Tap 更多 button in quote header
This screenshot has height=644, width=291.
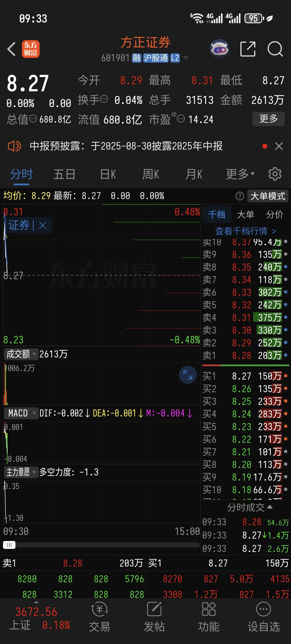coord(268,119)
